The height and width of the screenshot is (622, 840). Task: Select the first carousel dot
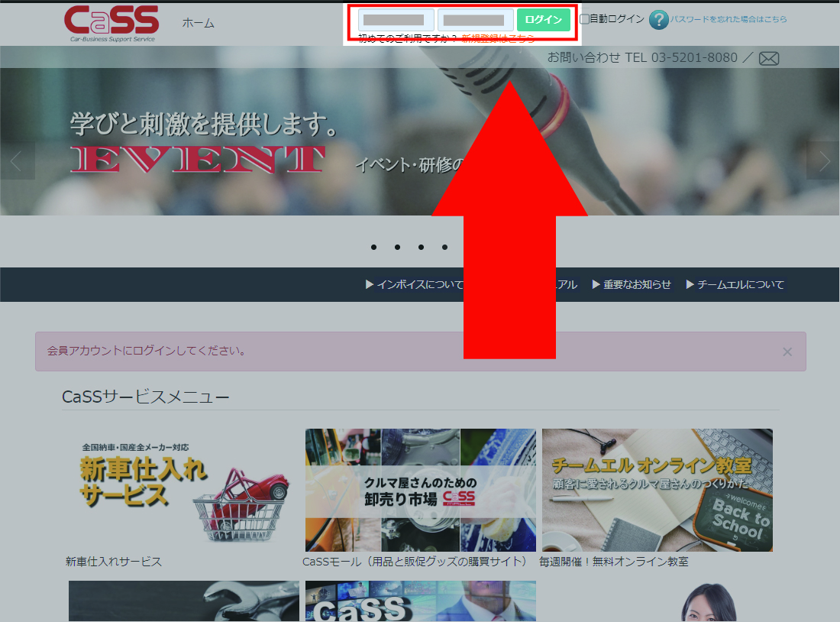tap(374, 247)
